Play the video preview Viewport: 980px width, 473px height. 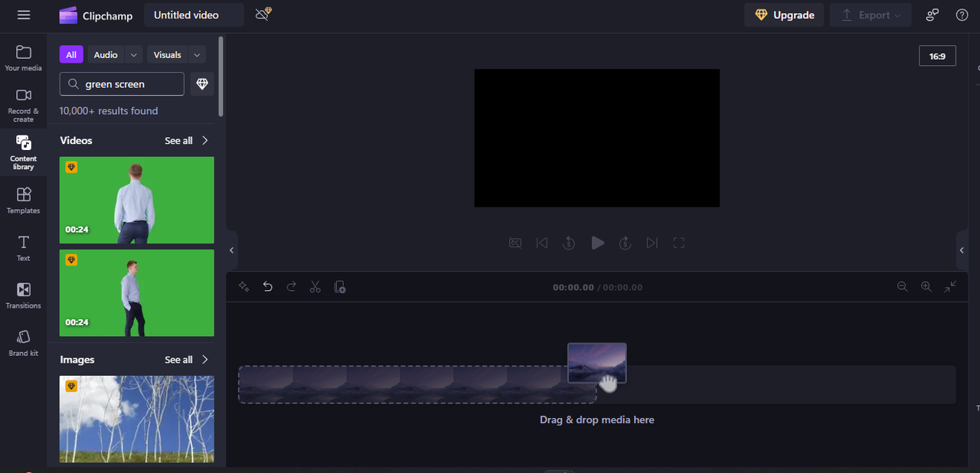tap(597, 243)
